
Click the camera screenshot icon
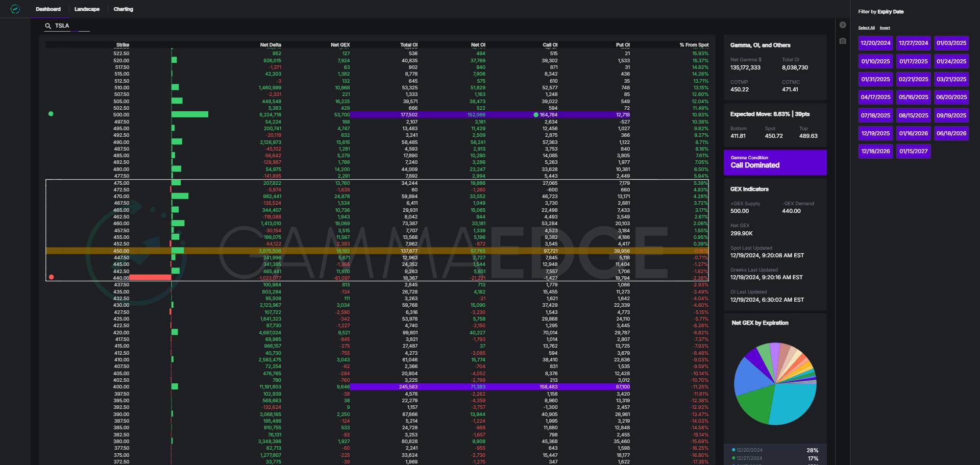tap(843, 41)
